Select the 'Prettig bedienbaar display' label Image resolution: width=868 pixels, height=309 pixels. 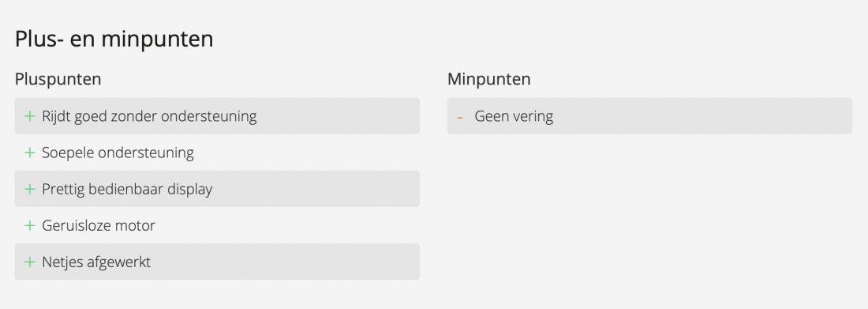click(127, 189)
